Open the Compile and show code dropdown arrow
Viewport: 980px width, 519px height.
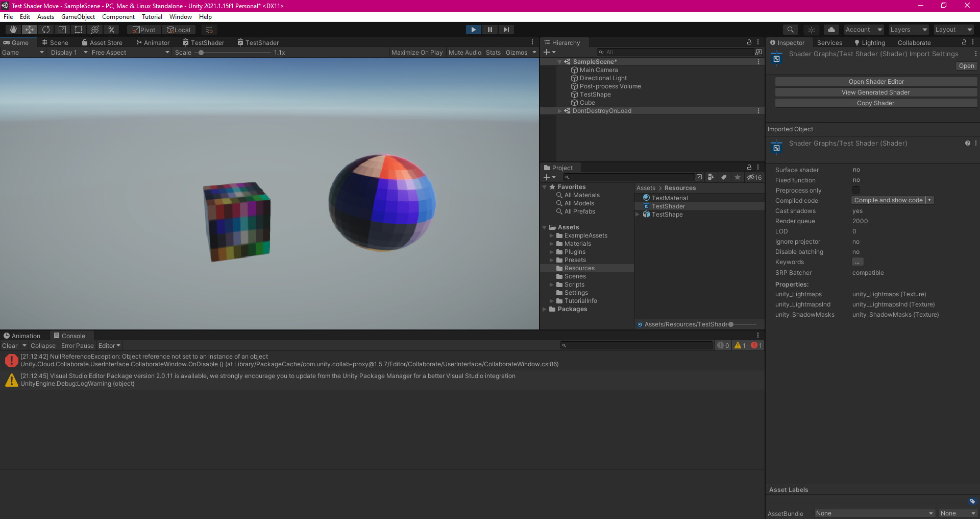[x=929, y=200]
